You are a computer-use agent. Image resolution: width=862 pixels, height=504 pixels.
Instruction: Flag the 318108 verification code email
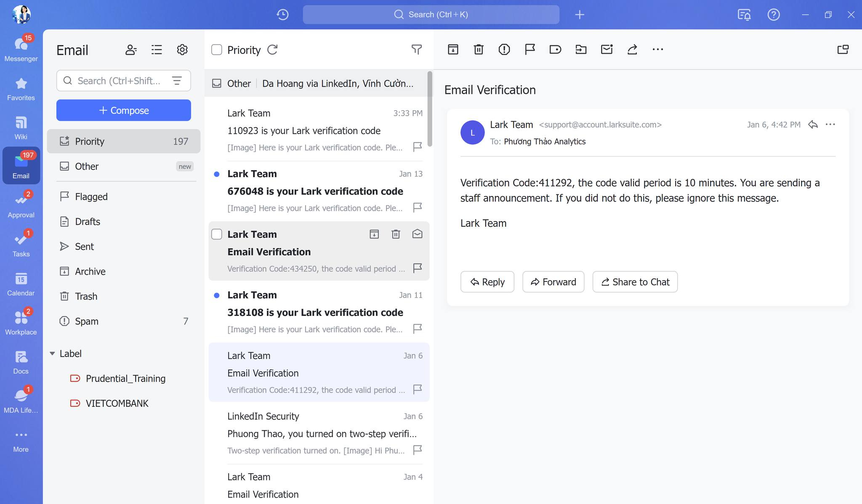pyautogui.click(x=417, y=329)
